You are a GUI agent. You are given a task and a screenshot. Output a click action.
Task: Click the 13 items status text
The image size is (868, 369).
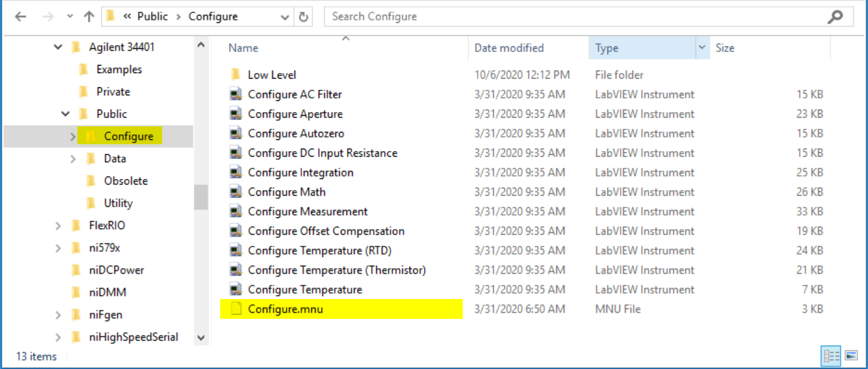(37, 357)
